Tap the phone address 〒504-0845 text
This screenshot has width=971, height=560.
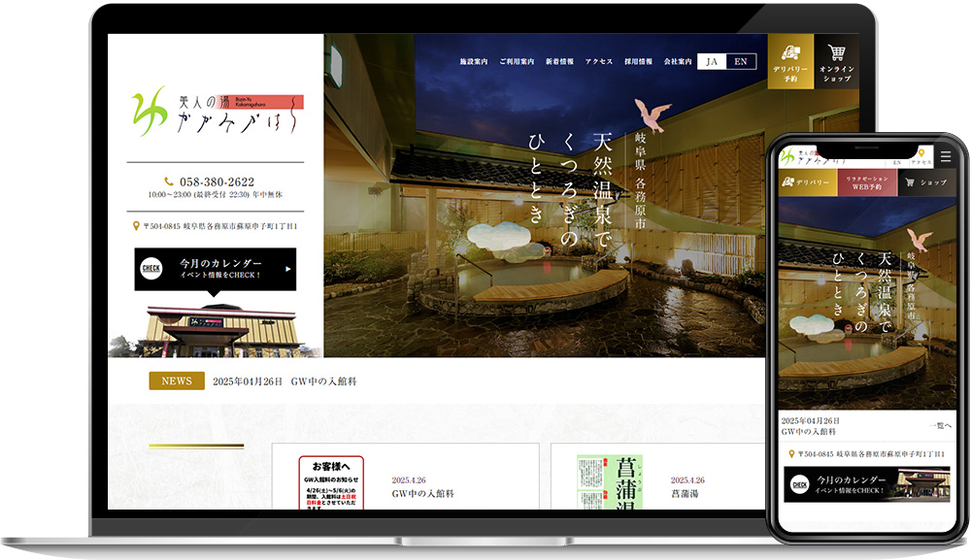[x=871, y=454]
